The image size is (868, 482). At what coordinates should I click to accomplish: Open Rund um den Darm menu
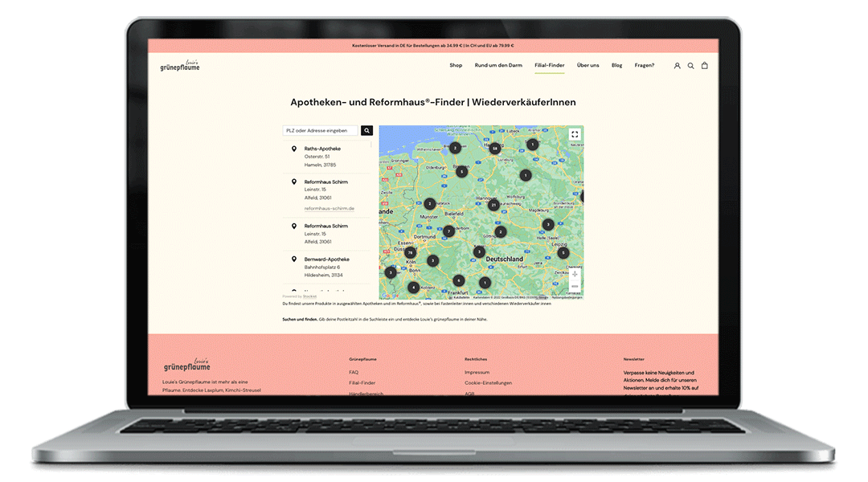click(498, 65)
